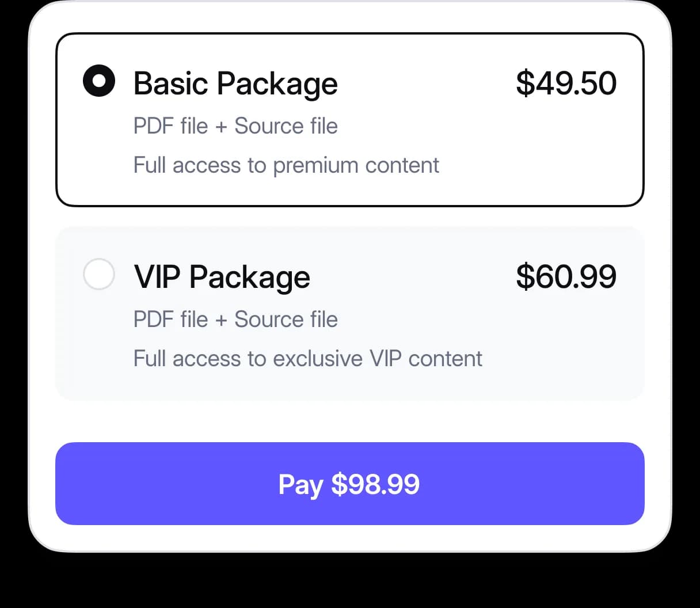Click the white margin above Basic Package card
Screen dimensions: 700x608
[x=350, y=18]
